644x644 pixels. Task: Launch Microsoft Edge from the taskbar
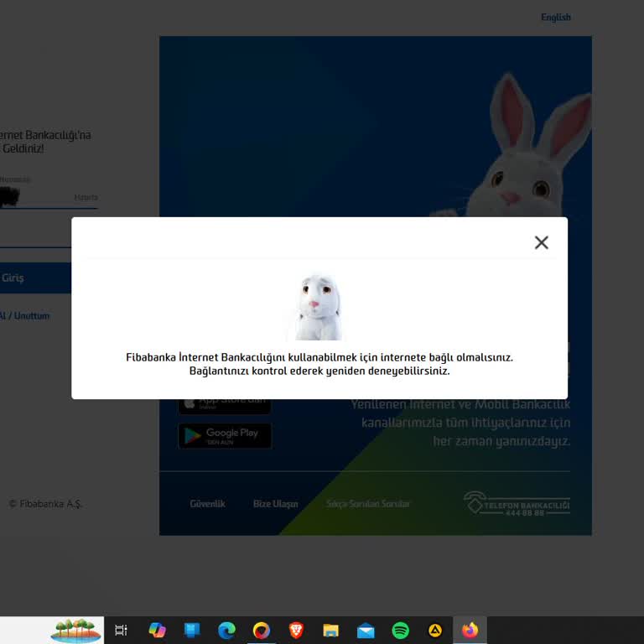point(226,630)
